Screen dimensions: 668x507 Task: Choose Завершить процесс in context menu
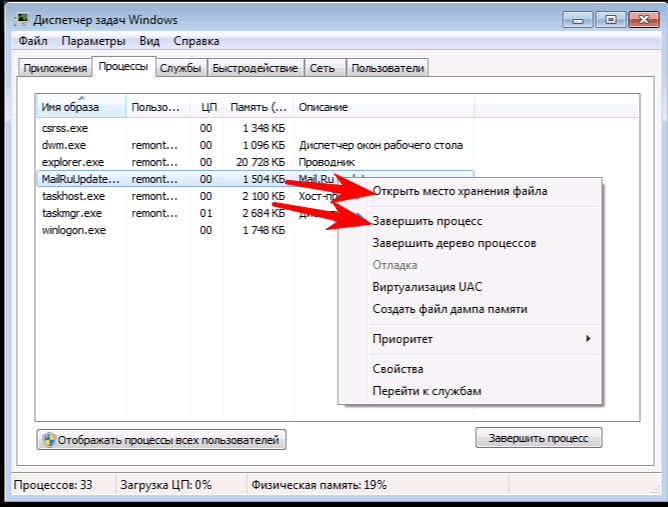[x=426, y=220]
